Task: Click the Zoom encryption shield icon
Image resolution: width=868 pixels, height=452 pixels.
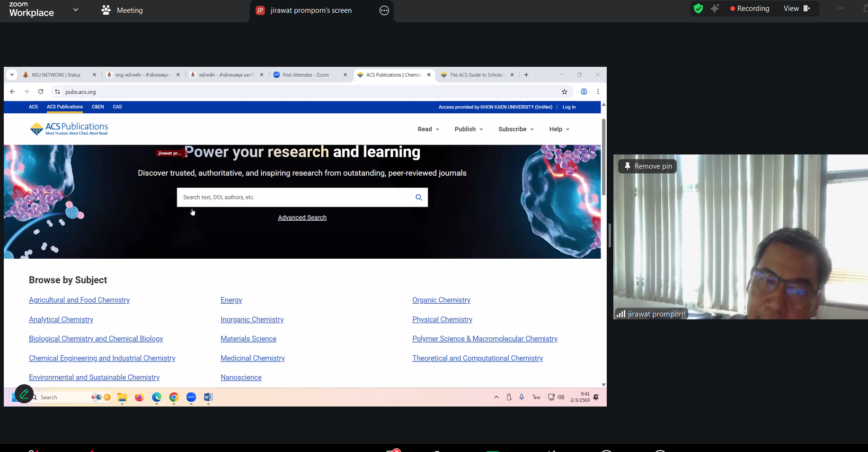Action: pos(698,9)
